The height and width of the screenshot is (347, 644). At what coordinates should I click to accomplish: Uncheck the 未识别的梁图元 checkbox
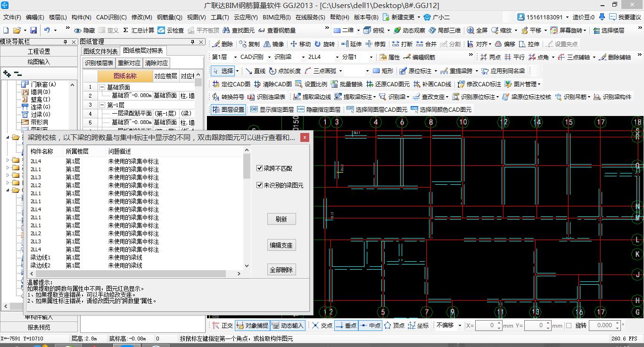point(259,185)
